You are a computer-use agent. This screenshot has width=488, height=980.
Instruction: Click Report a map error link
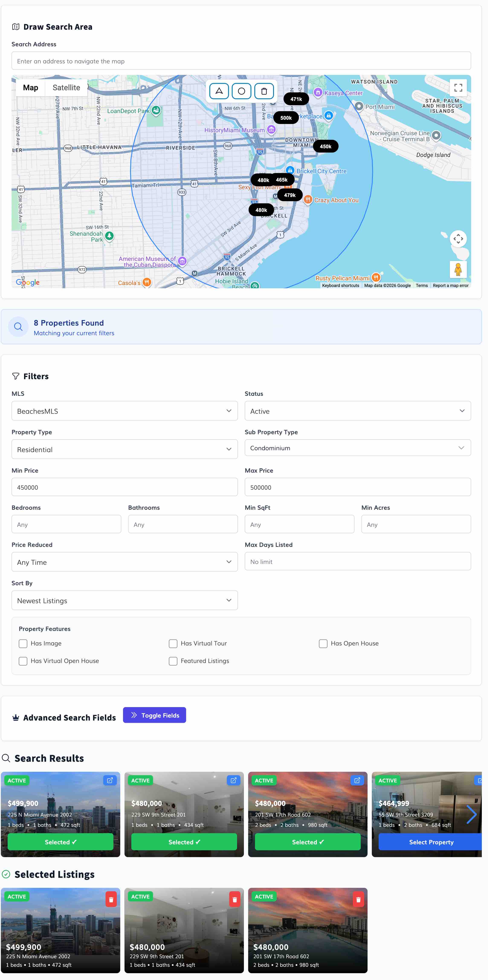coord(450,285)
